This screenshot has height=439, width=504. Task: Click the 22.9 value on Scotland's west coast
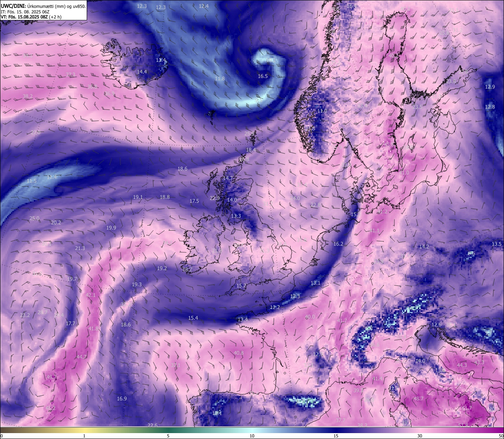coord(215,198)
